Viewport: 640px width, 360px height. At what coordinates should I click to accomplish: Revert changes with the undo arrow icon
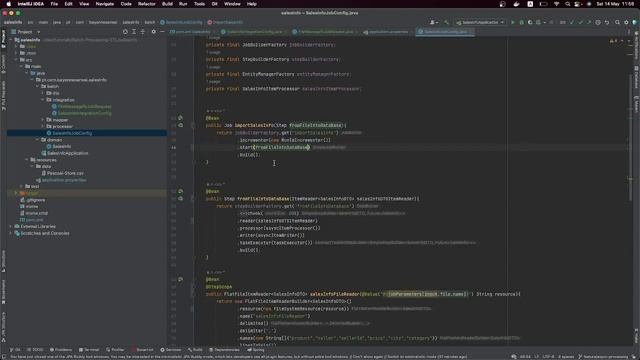click(x=607, y=22)
